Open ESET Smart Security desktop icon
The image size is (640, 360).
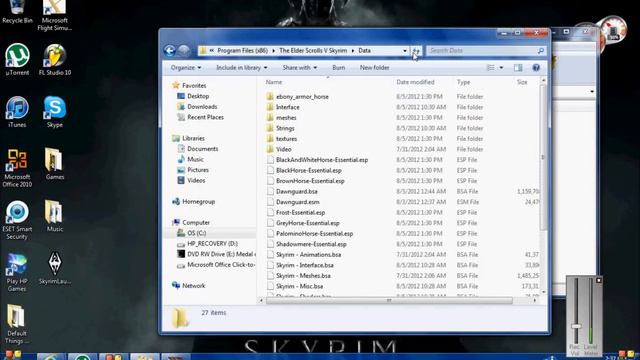[17, 220]
